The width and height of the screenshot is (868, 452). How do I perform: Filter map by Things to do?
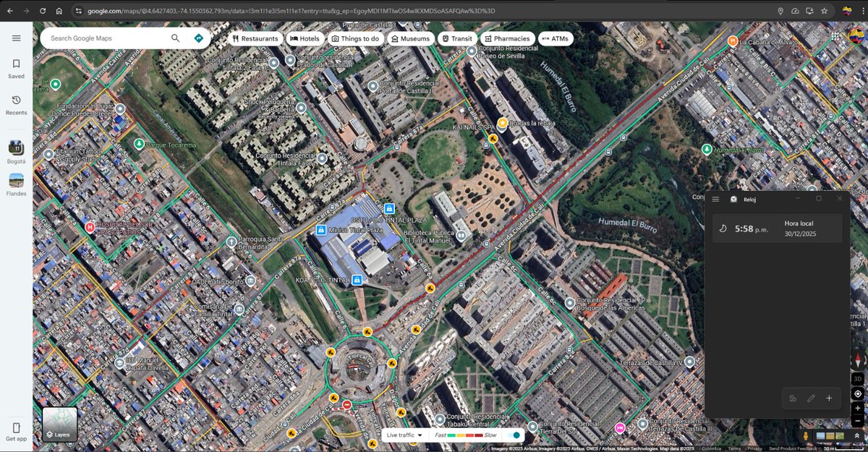tap(355, 39)
